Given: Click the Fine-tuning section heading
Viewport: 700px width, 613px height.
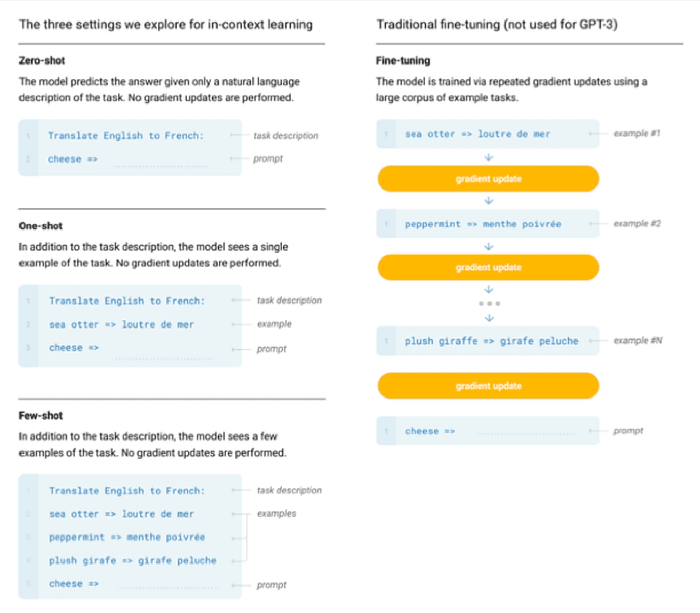Looking at the screenshot, I should (x=403, y=60).
